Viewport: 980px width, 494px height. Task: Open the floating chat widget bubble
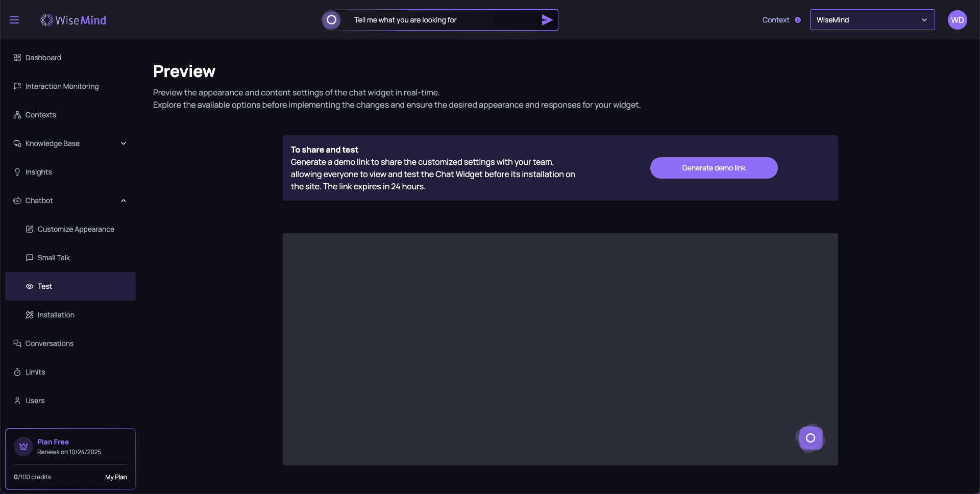coord(810,438)
